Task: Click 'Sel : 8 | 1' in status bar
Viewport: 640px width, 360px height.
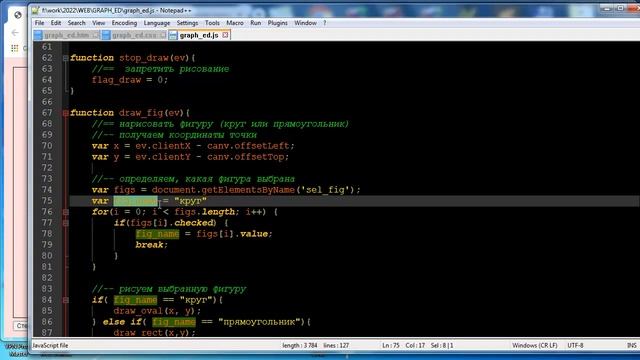Action: 442,345
